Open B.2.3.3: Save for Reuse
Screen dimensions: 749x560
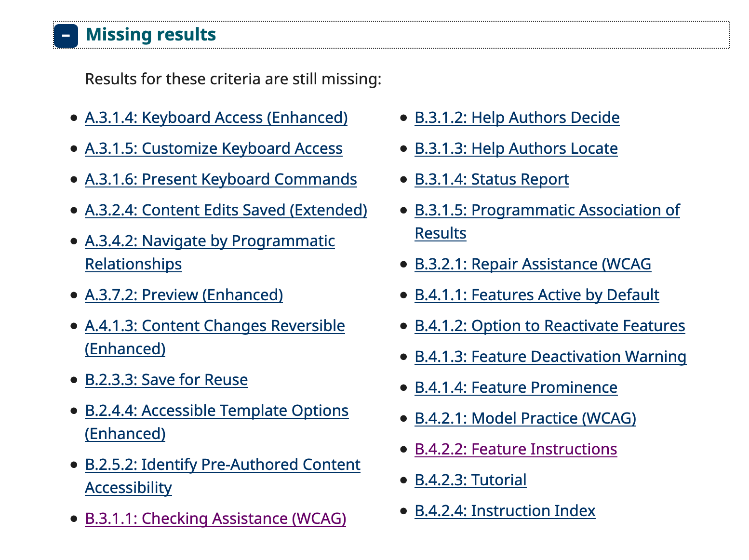pos(166,379)
